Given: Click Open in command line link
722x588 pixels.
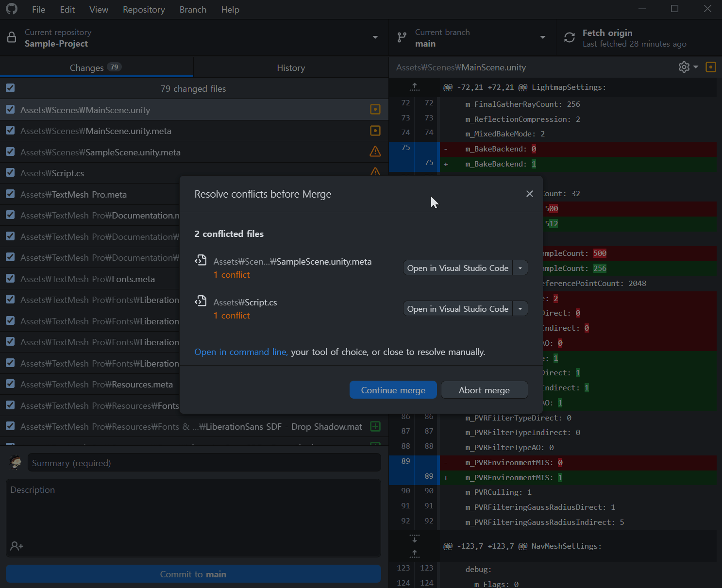Looking at the screenshot, I should pyautogui.click(x=241, y=352).
